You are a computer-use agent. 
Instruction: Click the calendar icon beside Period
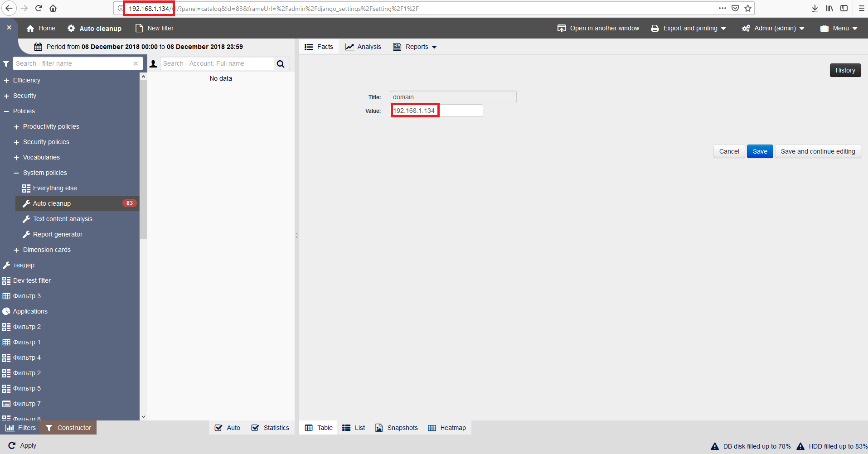pyautogui.click(x=38, y=47)
